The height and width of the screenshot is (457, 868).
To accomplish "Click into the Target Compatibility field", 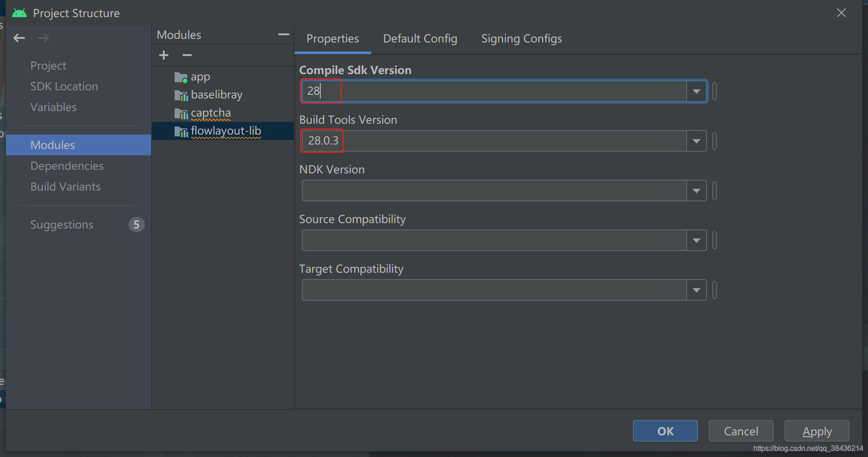I will 494,290.
